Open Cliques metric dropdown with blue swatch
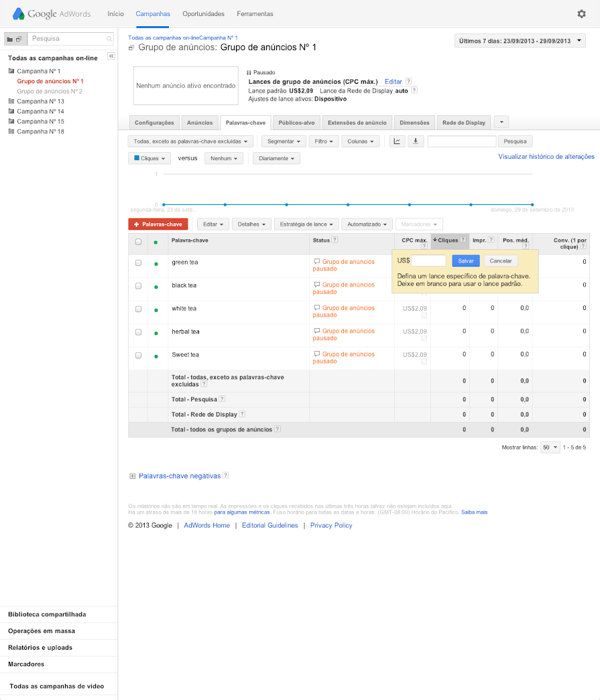 coord(149,158)
